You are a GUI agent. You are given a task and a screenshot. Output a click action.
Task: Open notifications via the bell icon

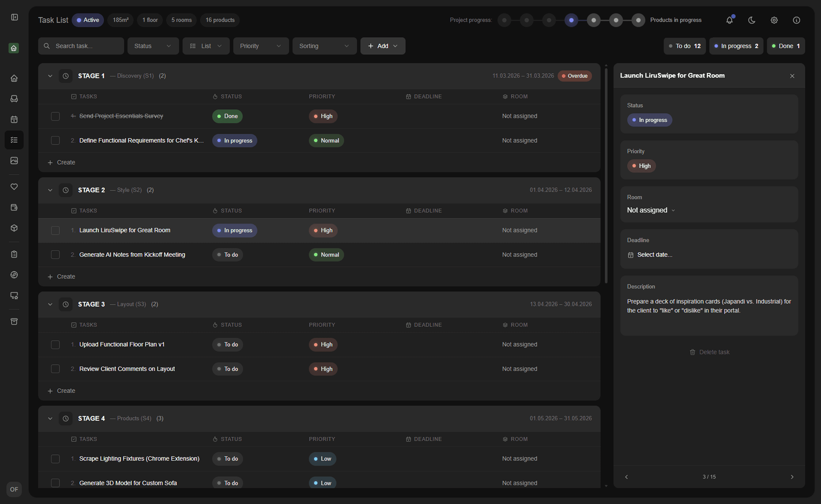pyautogui.click(x=729, y=20)
